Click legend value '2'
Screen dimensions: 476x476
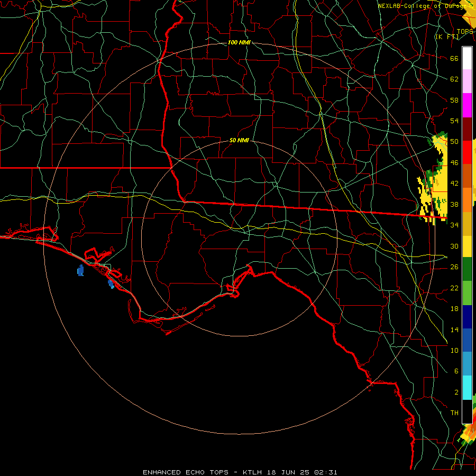click(456, 392)
